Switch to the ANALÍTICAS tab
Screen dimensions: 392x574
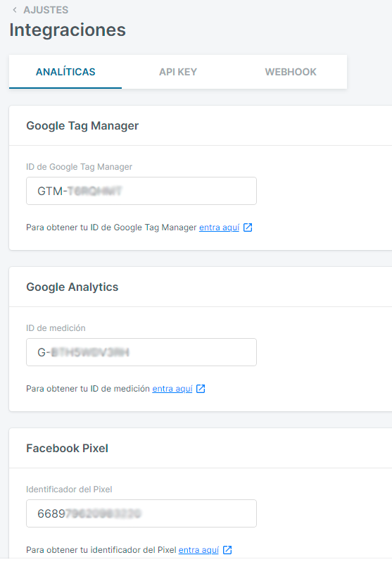pos(65,72)
